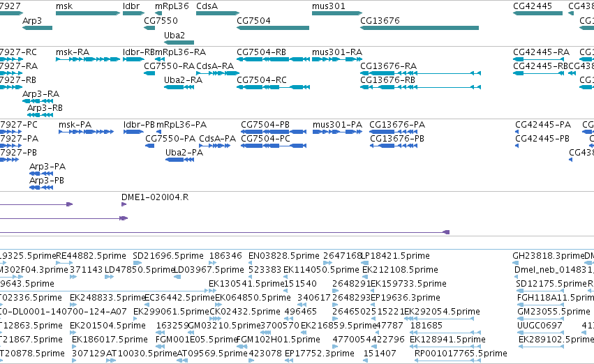Click the CdsA gene feature
Screen dimensions: 594x364
(x=218, y=13)
